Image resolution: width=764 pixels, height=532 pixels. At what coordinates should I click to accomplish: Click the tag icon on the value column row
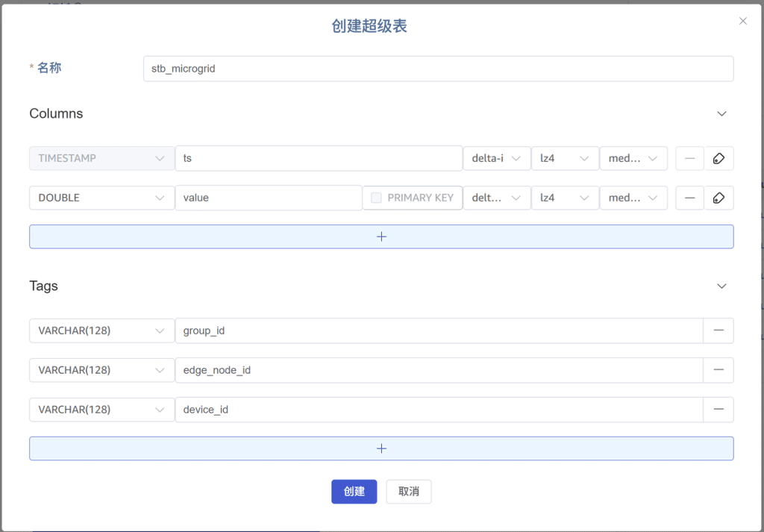tap(718, 198)
